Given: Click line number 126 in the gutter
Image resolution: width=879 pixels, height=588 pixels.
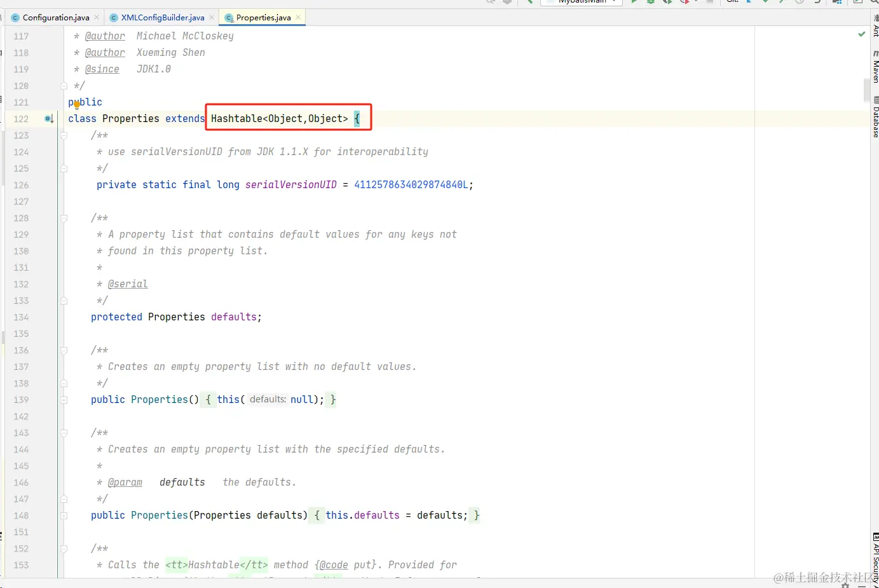Looking at the screenshot, I should [x=21, y=185].
